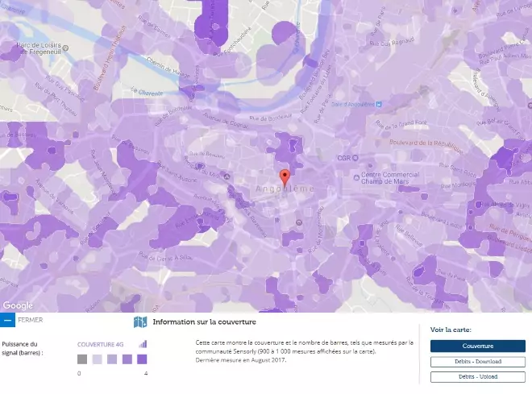
Task: Select the Couverture map view
Action: coord(477,346)
